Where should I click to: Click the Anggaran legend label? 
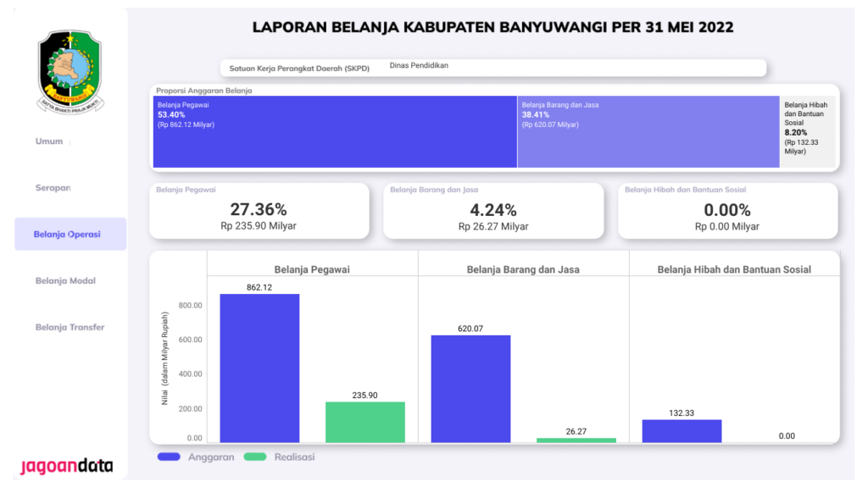[211, 457]
